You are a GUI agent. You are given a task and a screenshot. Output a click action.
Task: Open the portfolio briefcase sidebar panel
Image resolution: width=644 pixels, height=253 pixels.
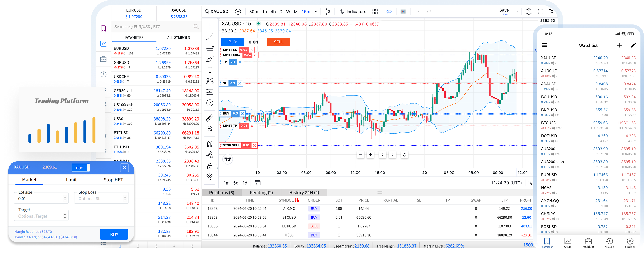pyautogui.click(x=103, y=59)
